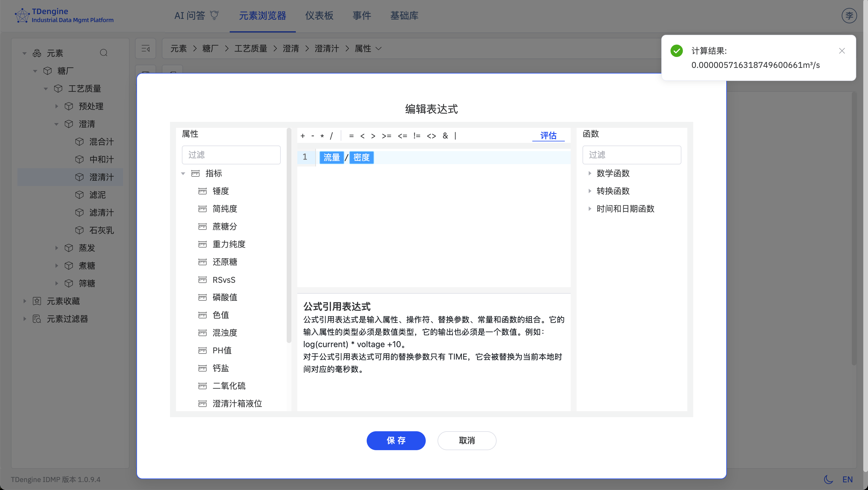Click the 过滤 input field in the attribute panel
This screenshot has width=868, height=490.
click(231, 155)
